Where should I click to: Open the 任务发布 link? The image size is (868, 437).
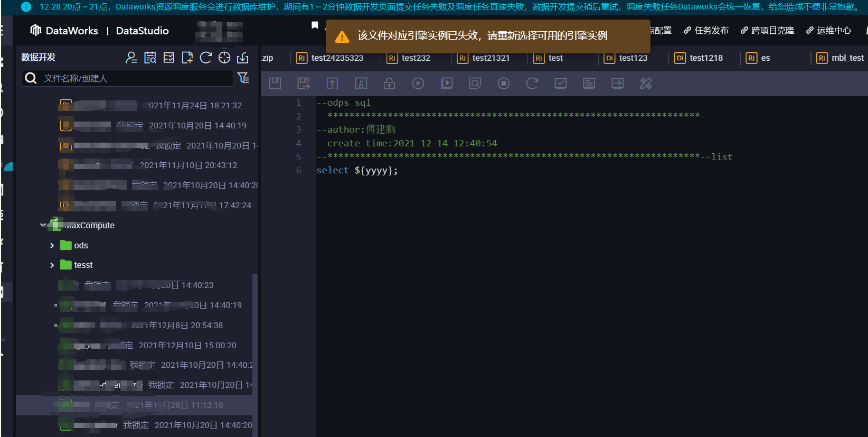coord(706,31)
